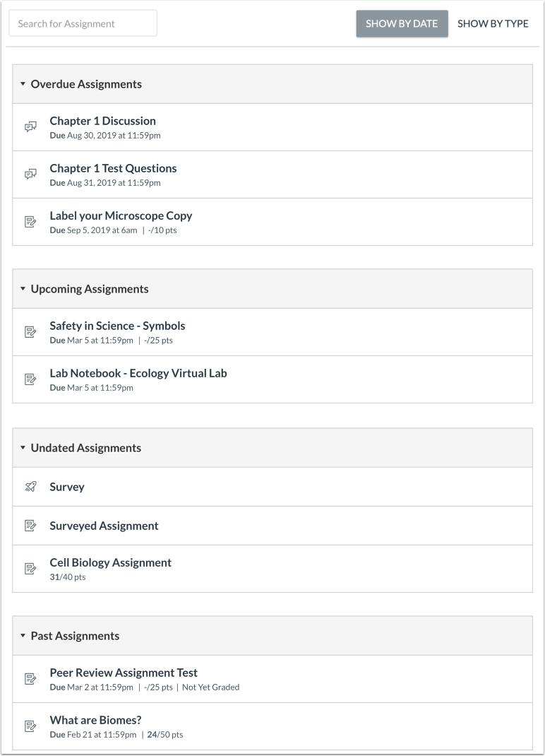Open the Chapter 1 Discussion link

102,121
